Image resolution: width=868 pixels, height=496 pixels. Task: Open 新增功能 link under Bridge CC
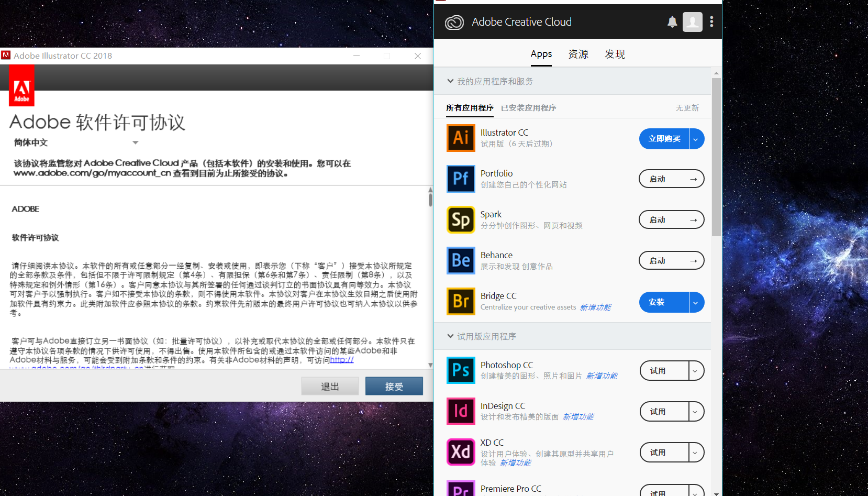click(x=595, y=307)
